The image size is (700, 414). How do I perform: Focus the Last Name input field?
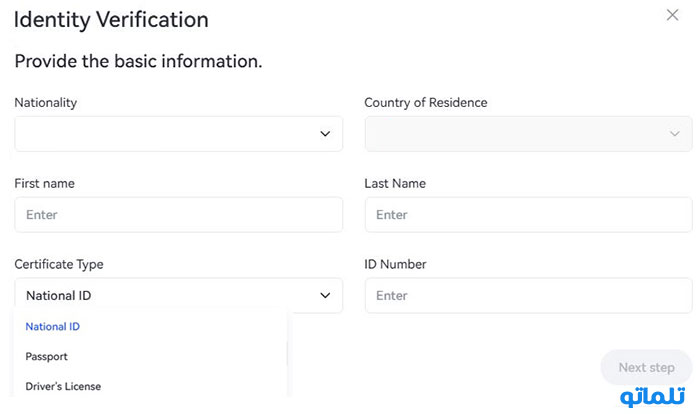click(529, 215)
